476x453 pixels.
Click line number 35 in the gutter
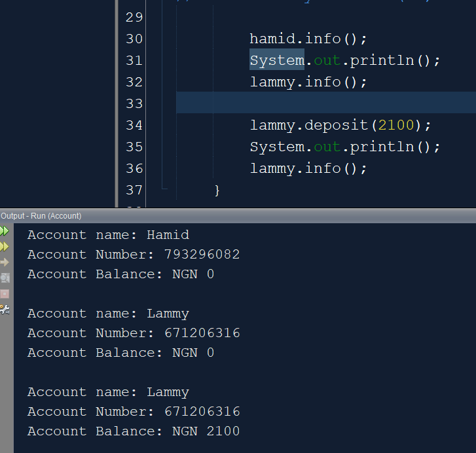tap(134, 147)
